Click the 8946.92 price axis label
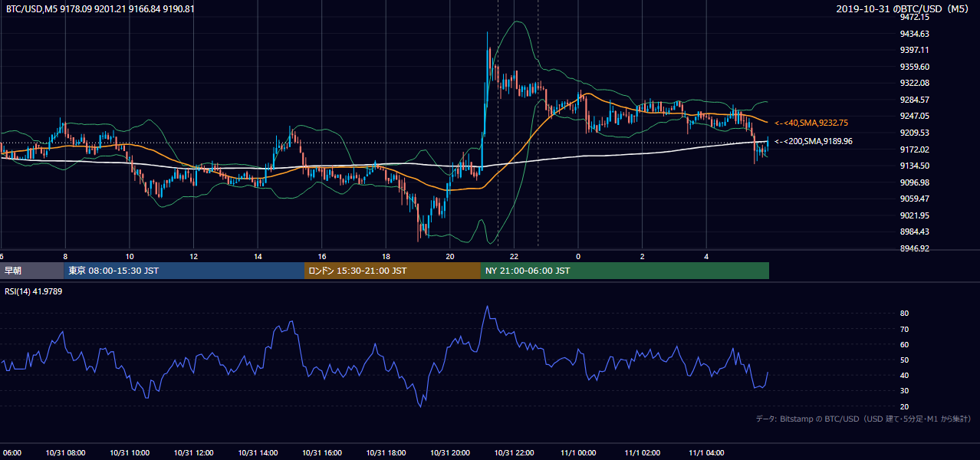 click(915, 248)
